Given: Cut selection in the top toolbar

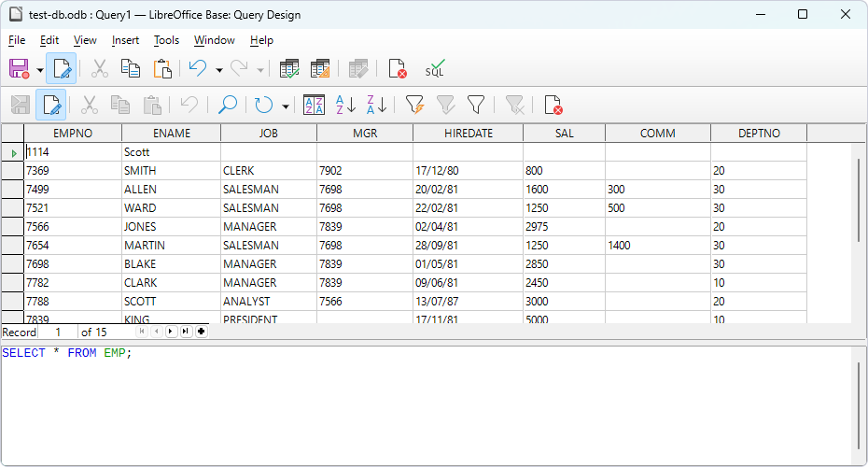Looking at the screenshot, I should (99, 69).
